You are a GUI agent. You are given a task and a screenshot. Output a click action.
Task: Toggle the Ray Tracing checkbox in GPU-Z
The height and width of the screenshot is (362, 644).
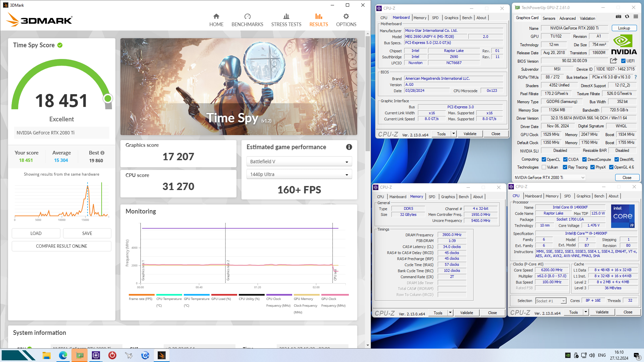click(x=565, y=167)
